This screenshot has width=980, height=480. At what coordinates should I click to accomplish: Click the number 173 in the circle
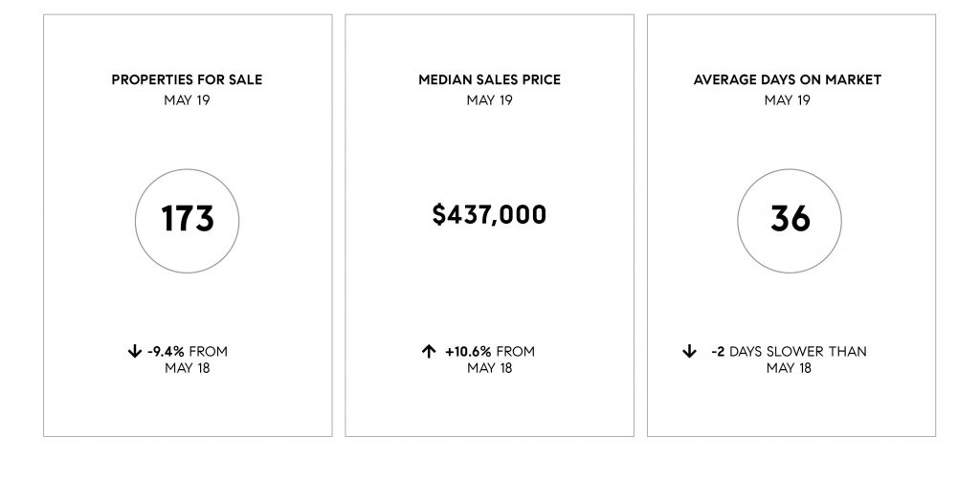pyautogui.click(x=188, y=219)
